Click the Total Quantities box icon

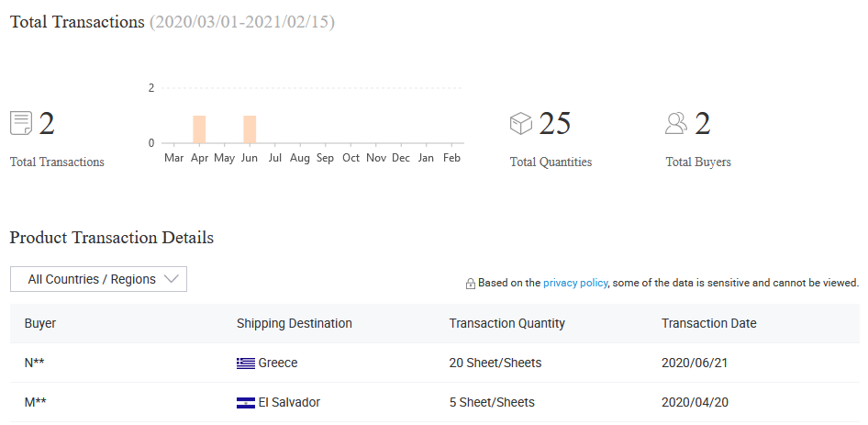[520, 123]
